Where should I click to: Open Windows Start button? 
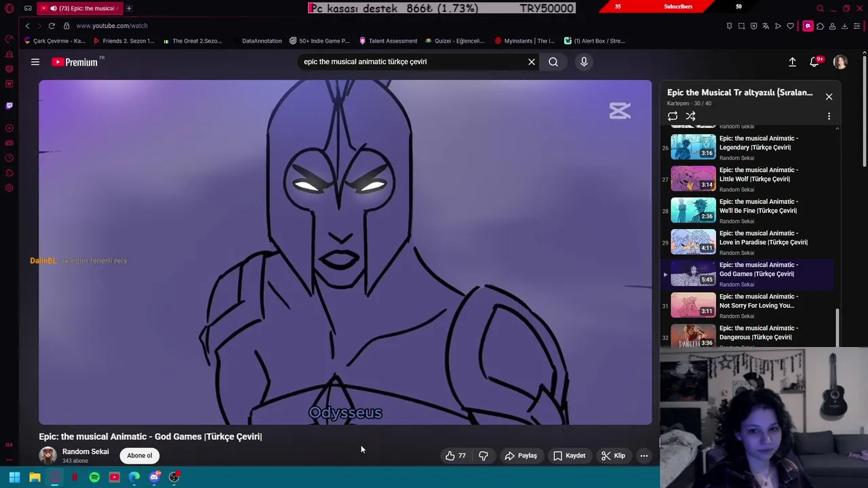pos(14,477)
